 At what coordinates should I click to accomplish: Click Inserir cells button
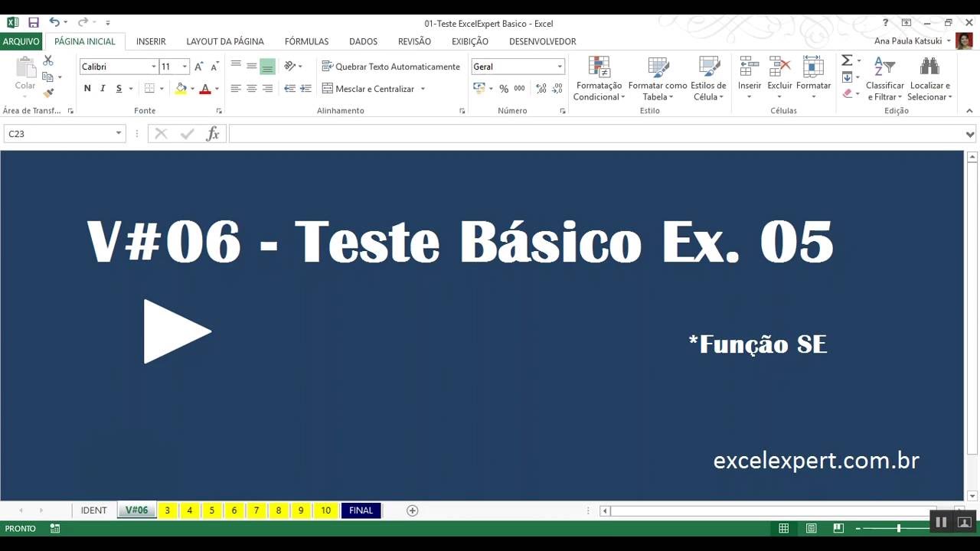(750, 79)
